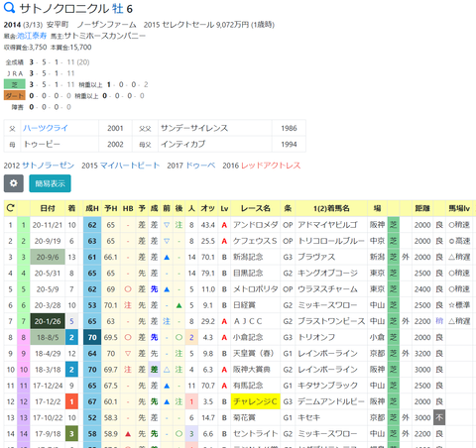Click the red circle HB mark in メトロポリタ row
476x448 pixels.
click(128, 289)
